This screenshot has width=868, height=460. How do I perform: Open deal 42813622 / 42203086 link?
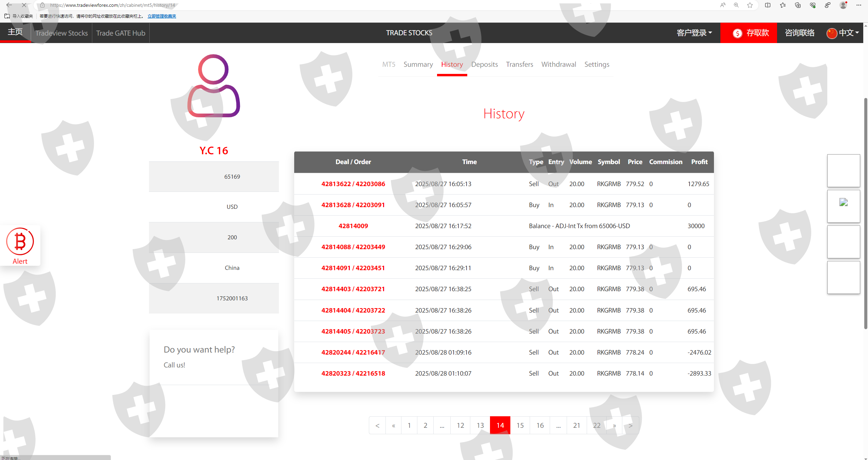tap(353, 184)
